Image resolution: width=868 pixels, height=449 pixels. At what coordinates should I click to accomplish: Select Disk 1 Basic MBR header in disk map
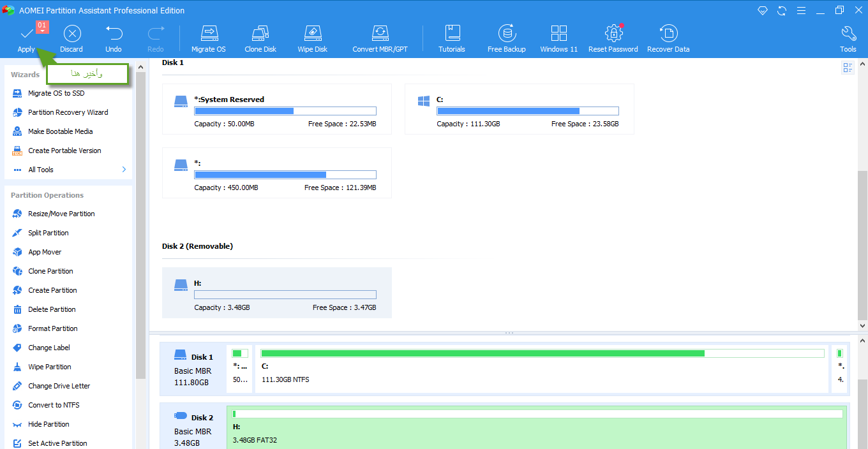coord(193,369)
